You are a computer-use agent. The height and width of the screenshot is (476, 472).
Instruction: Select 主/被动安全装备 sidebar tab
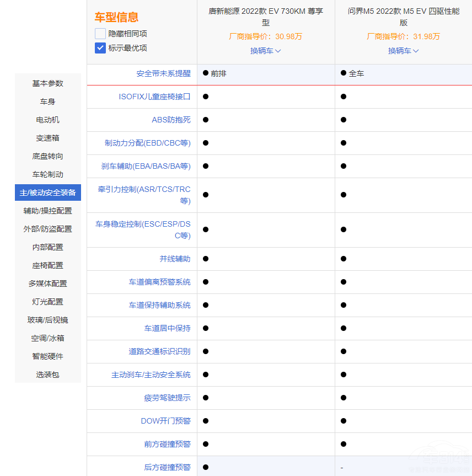[48, 192]
